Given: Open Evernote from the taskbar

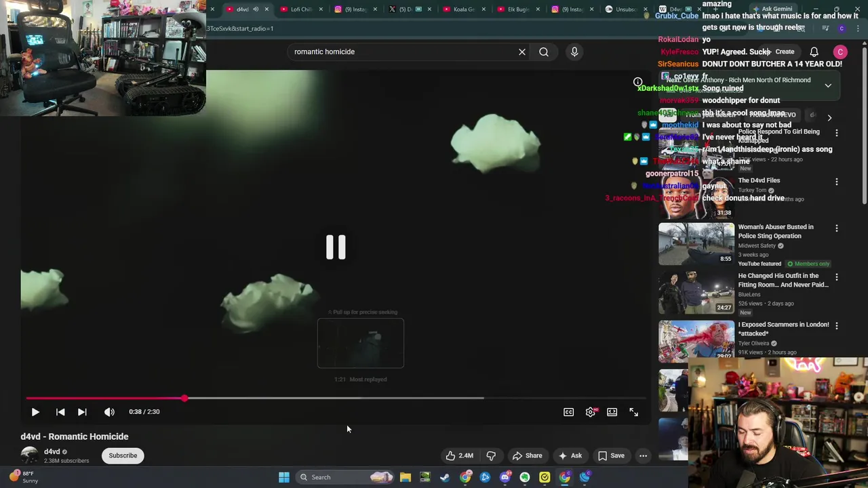Looking at the screenshot, I should (525, 477).
